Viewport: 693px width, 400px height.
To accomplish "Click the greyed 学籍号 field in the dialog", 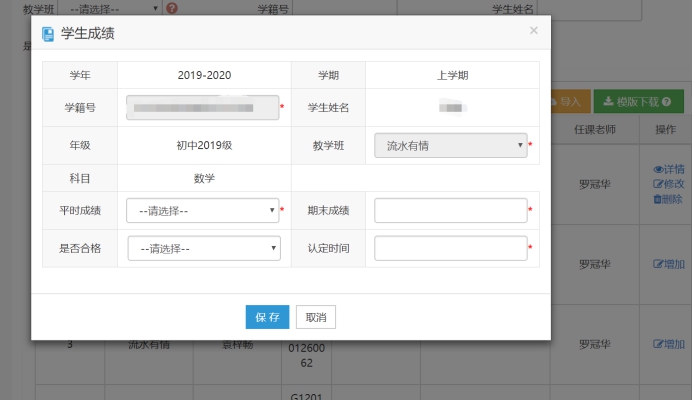I will tap(202, 108).
